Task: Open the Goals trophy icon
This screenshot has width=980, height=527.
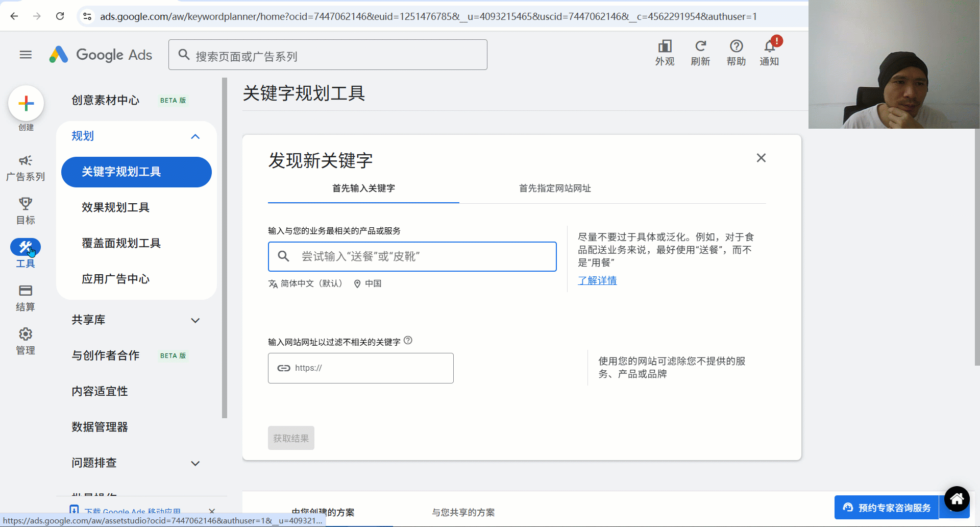Action: 26,204
